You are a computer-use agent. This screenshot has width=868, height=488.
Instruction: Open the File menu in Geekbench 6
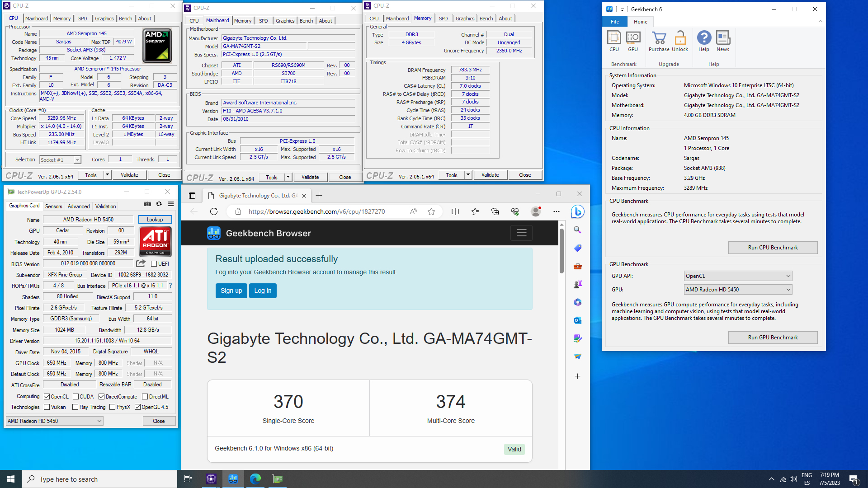(x=615, y=22)
